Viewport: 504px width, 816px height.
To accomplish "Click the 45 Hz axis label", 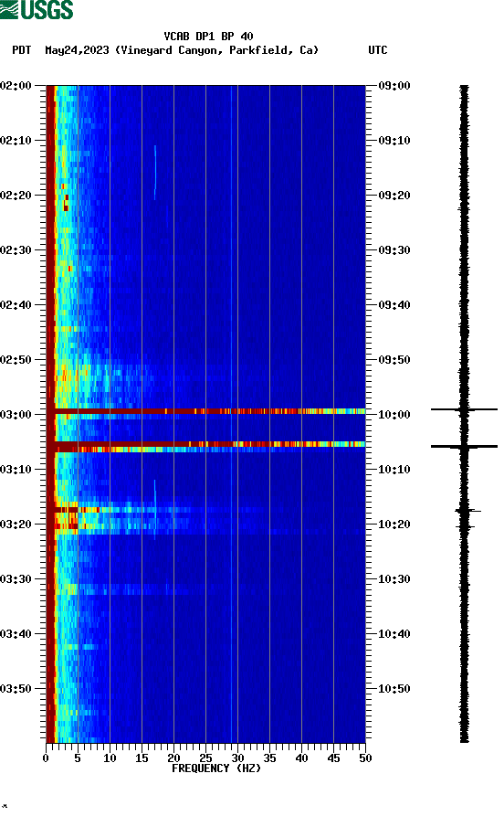I will tap(334, 758).
